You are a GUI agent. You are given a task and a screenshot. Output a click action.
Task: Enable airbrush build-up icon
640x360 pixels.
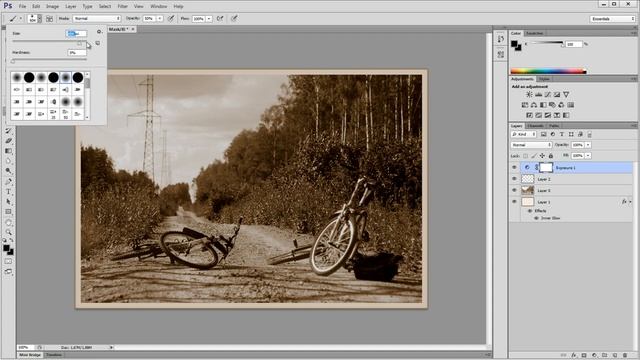coord(220,18)
